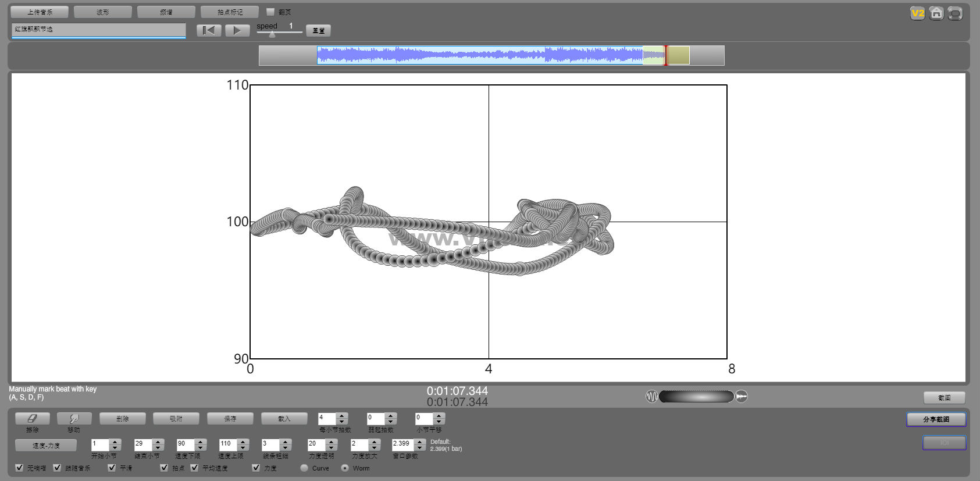This screenshot has height=481, width=980.
Task: Select the eraser (擦除) tool
Action: [x=33, y=418]
